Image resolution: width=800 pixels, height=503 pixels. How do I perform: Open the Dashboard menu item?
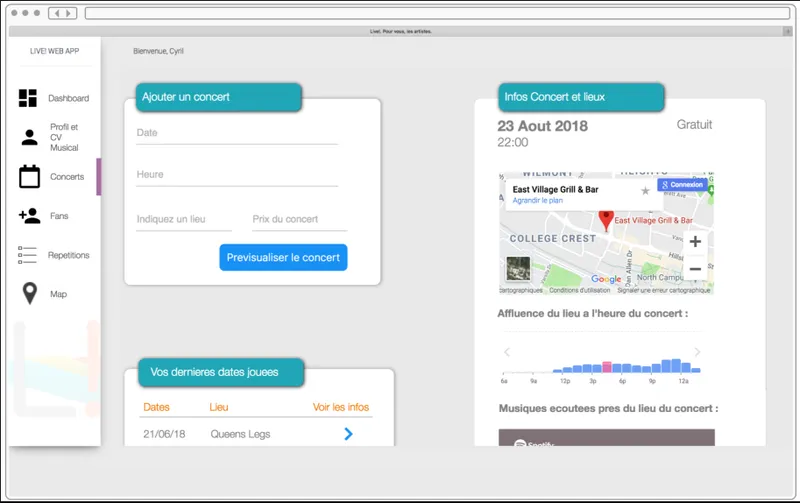(68, 98)
